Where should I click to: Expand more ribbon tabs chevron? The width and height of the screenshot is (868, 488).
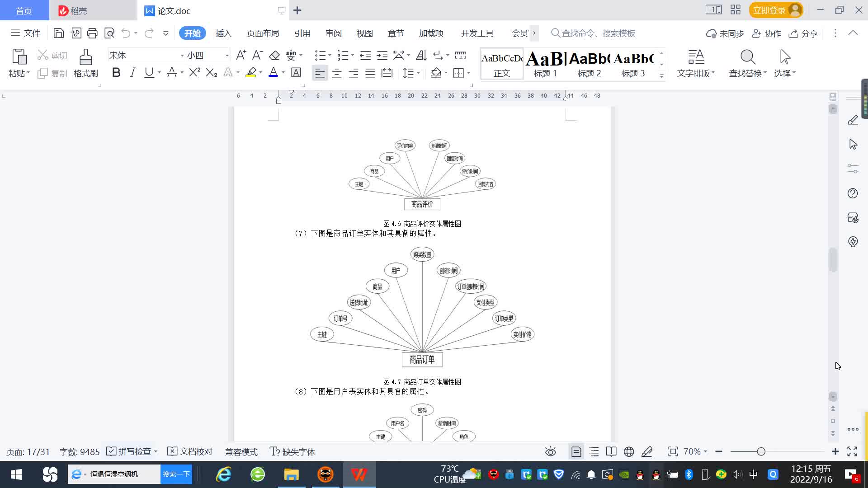point(534,33)
